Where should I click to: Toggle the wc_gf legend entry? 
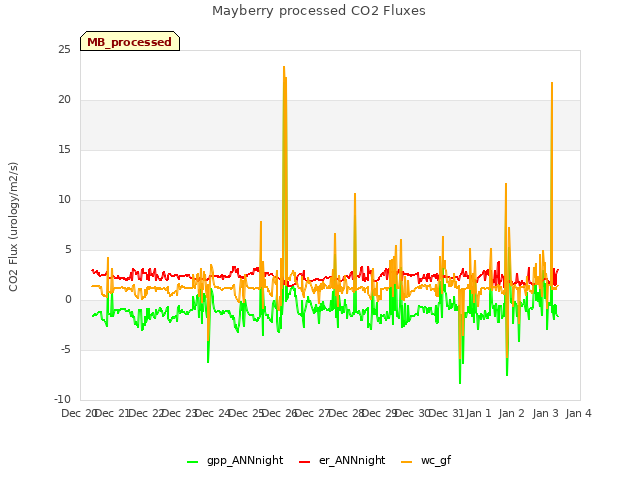click(x=427, y=460)
